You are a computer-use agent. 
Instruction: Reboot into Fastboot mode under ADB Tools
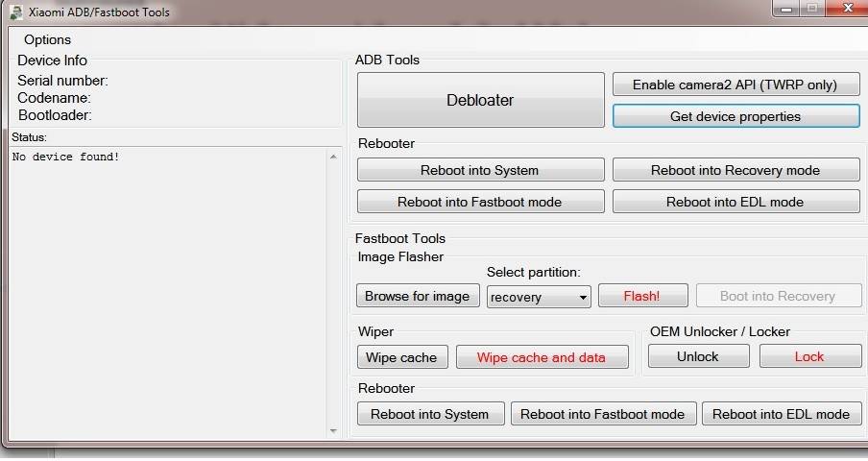[480, 202]
